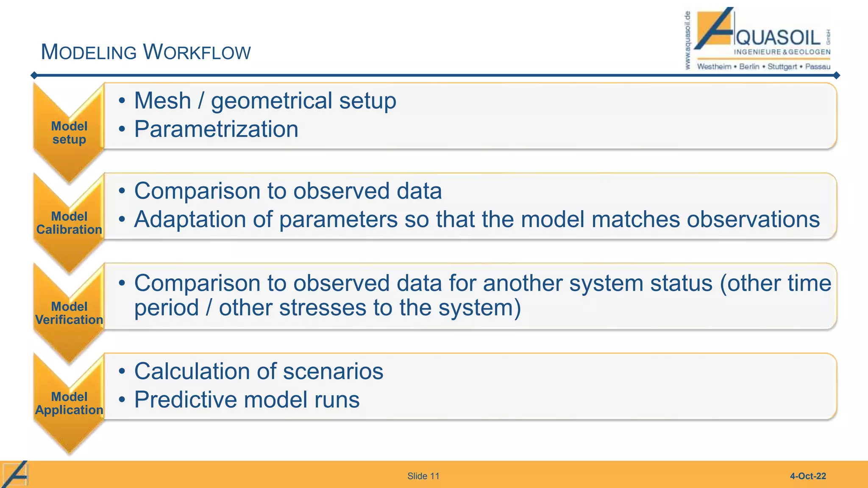The width and height of the screenshot is (868, 488).
Task: Click the Westheim Berlin Stuttgart Passau text
Action: 763,67
